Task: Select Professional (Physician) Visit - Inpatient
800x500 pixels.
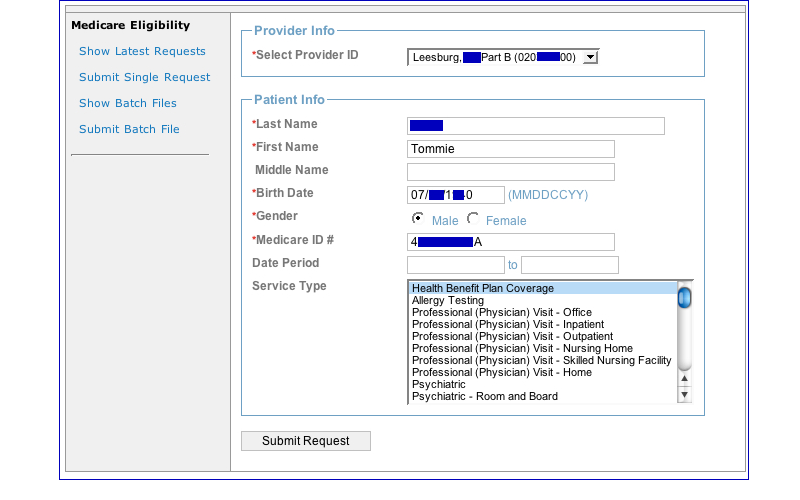Action: point(543,324)
